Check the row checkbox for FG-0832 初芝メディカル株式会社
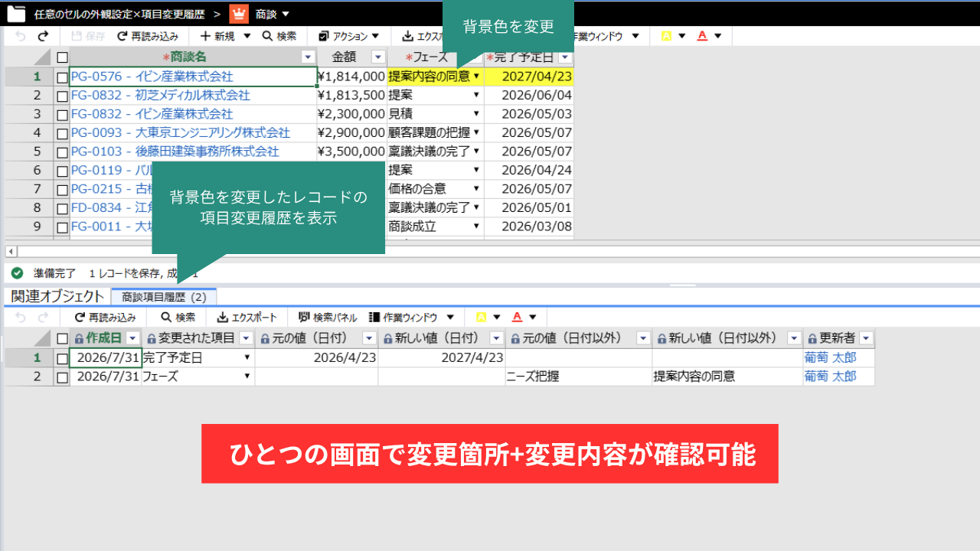 pyautogui.click(x=62, y=96)
